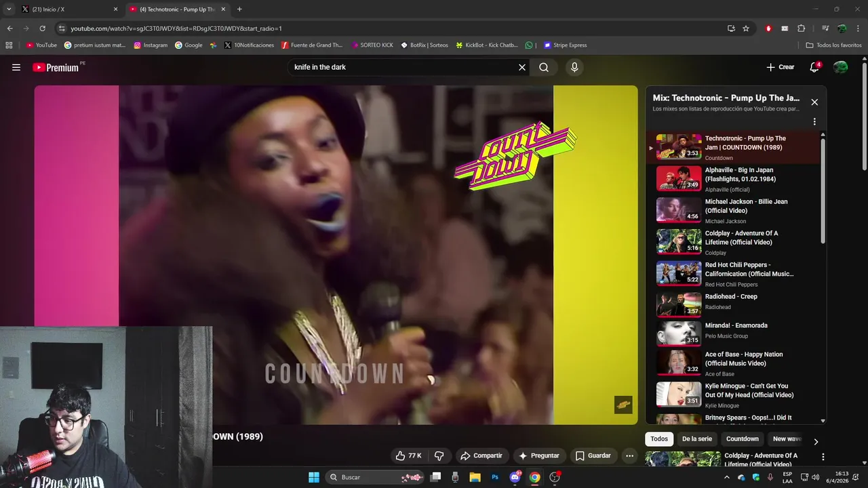Save the video with Guardar
This screenshot has width=868, height=488.
(x=593, y=455)
